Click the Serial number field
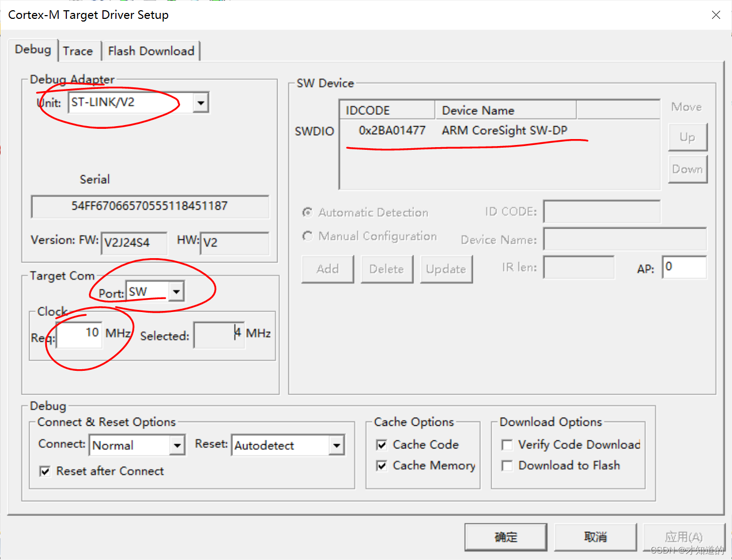Image resolution: width=732 pixels, height=560 pixels. [x=150, y=206]
